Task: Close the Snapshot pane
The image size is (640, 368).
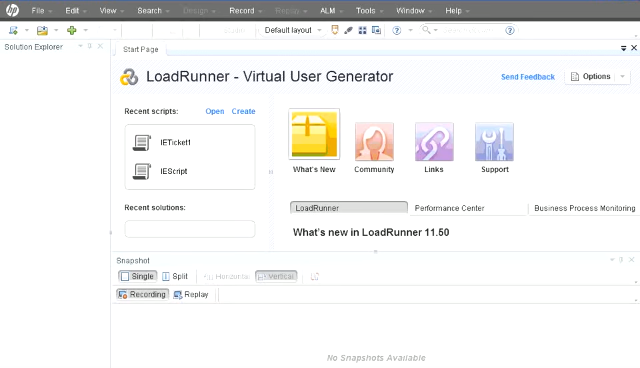Action: click(631, 259)
